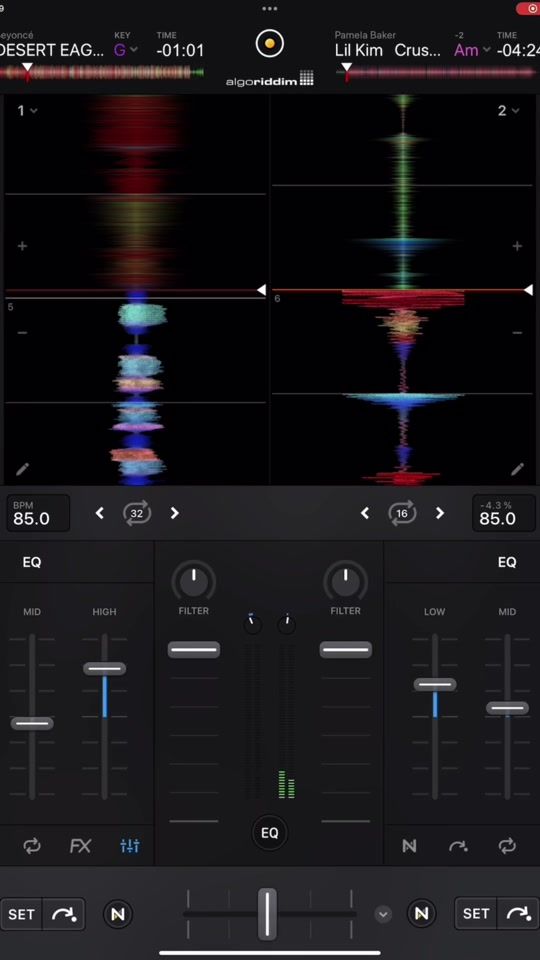Tap deck 1 FILTER knob

coord(193,580)
